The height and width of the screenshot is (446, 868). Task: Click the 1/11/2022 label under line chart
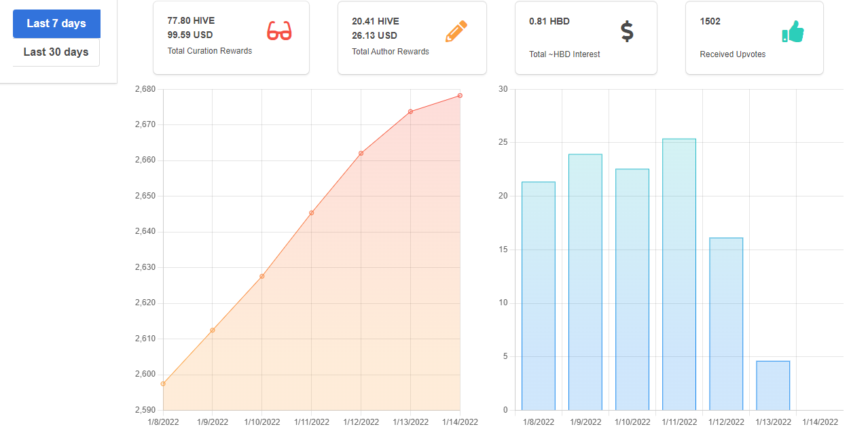point(312,422)
